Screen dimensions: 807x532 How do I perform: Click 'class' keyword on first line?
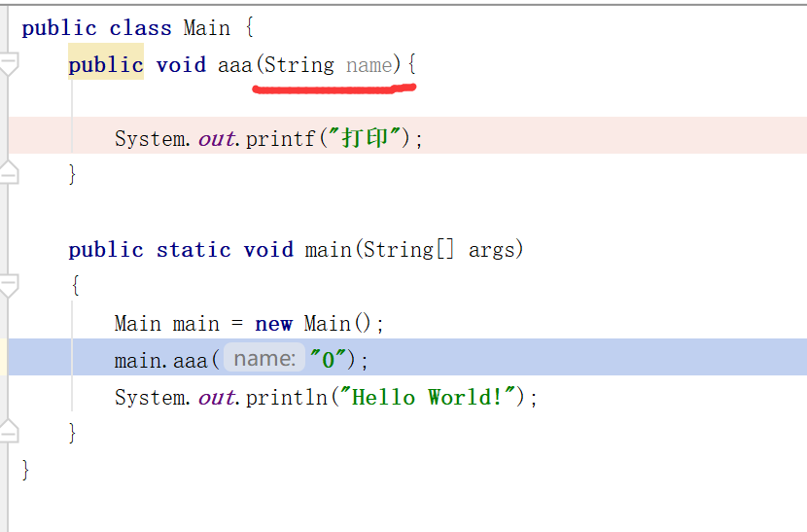click(x=141, y=28)
